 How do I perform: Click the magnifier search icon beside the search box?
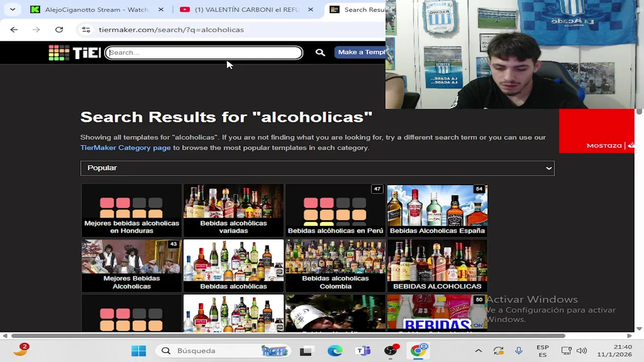pos(320,52)
